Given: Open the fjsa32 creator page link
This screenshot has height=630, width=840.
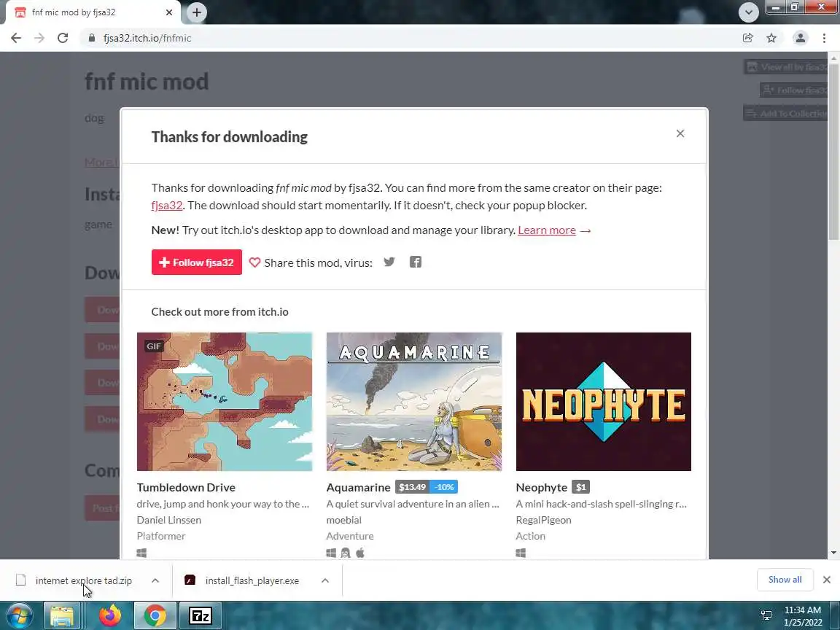Looking at the screenshot, I should (166, 205).
